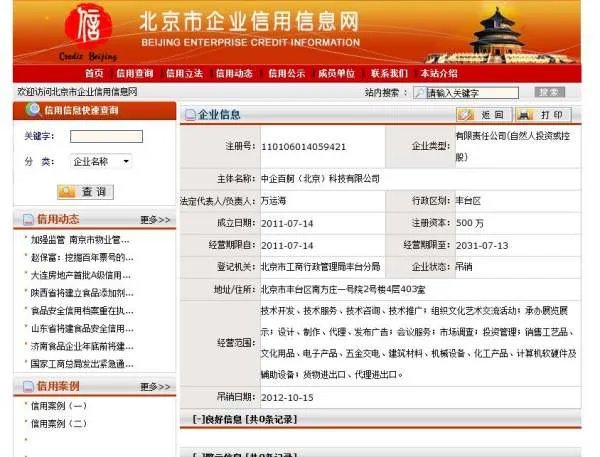Click the district value 丰台区

468,201
